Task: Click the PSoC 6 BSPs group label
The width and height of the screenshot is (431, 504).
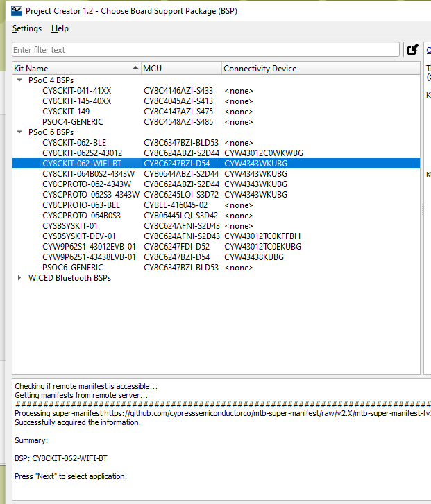Action: 51,132
